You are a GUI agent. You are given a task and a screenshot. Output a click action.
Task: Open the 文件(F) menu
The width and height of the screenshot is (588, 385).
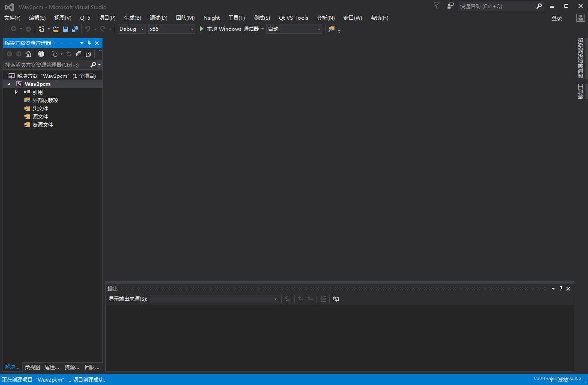point(12,18)
